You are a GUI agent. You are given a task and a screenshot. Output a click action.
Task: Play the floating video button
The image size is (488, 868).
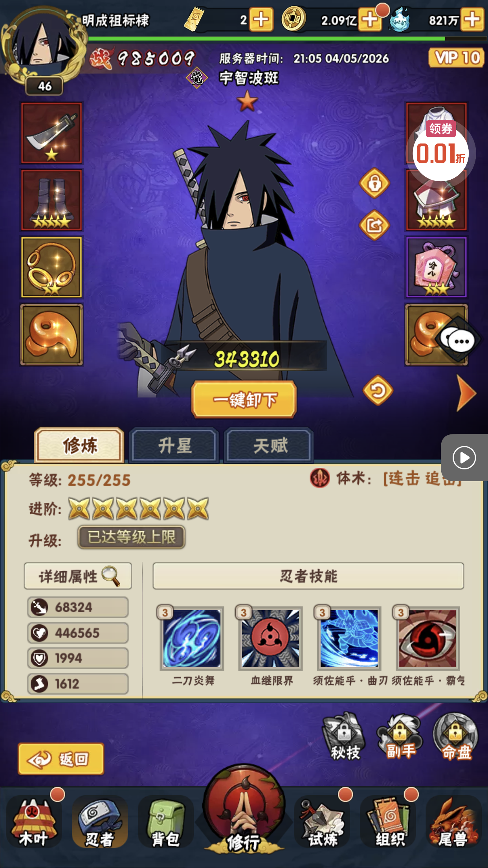click(464, 458)
